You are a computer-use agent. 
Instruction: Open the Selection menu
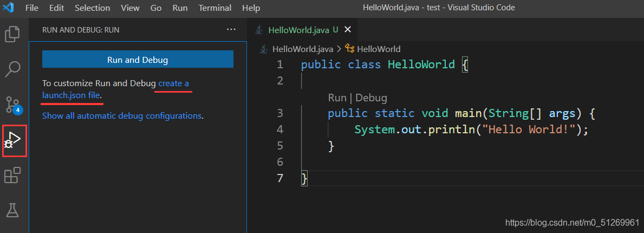click(93, 8)
